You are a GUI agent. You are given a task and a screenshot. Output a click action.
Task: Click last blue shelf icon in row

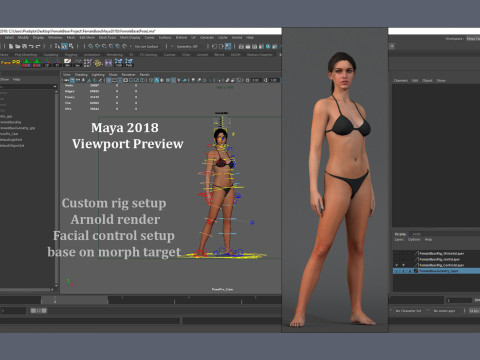coord(129,62)
